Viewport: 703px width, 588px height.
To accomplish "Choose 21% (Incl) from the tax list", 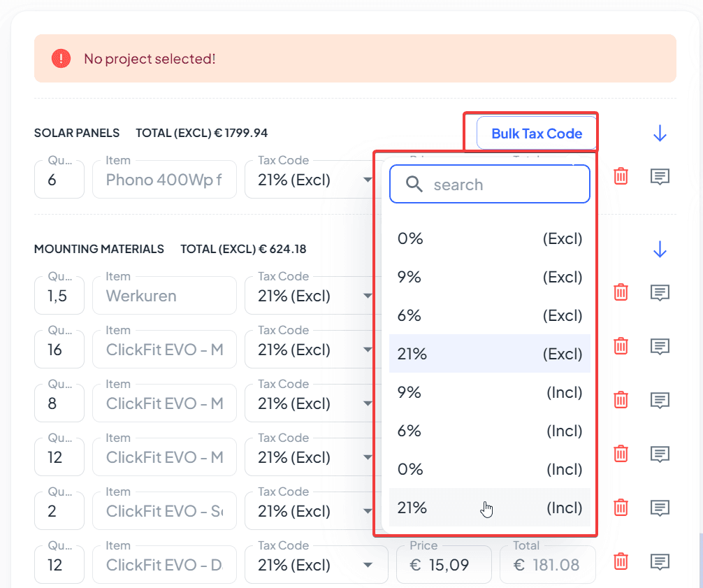I will pyautogui.click(x=489, y=508).
